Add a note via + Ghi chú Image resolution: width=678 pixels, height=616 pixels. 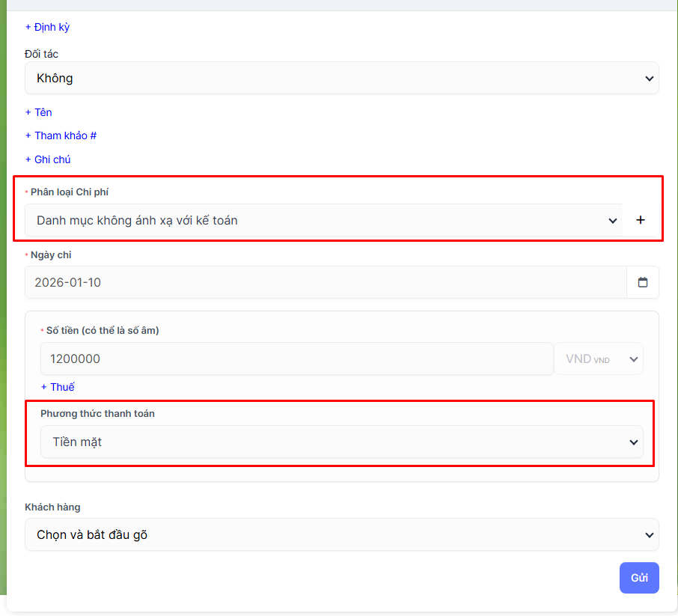pos(48,159)
